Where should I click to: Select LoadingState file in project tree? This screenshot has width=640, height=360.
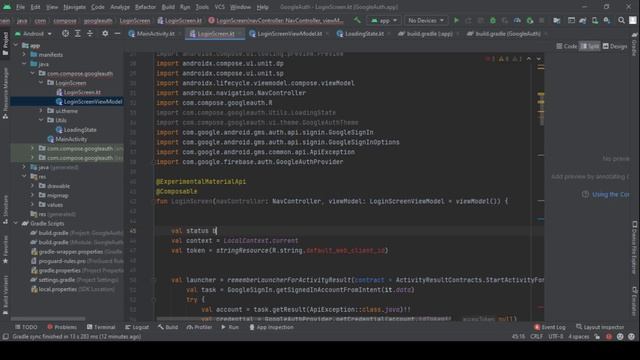(x=76, y=129)
